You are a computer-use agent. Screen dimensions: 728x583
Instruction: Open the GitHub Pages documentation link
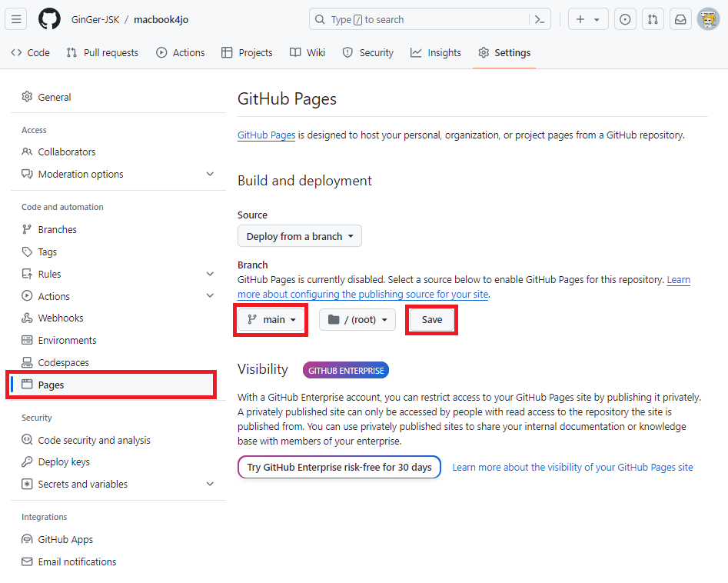(x=266, y=135)
